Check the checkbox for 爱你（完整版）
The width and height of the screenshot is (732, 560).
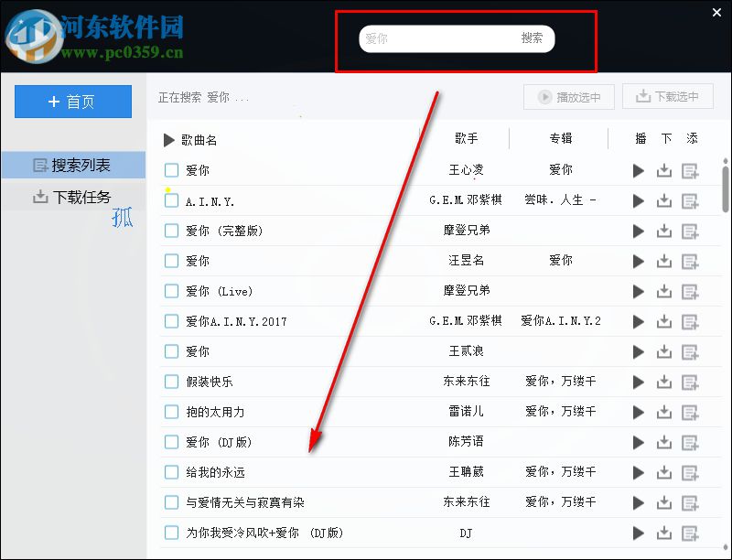tap(171, 232)
